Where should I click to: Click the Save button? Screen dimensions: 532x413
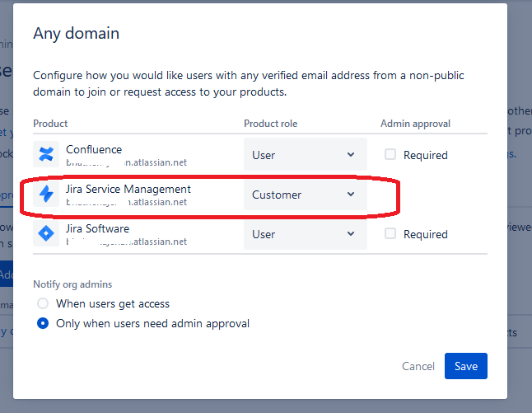(465, 366)
